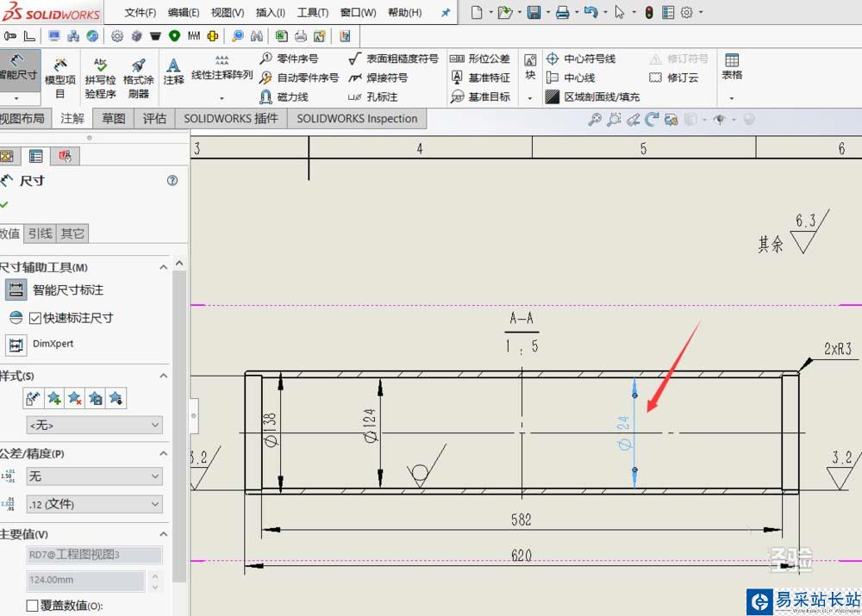This screenshot has height=616, width=862.
Task: Switch to the Leaders (引线) tab
Action: tap(40, 233)
